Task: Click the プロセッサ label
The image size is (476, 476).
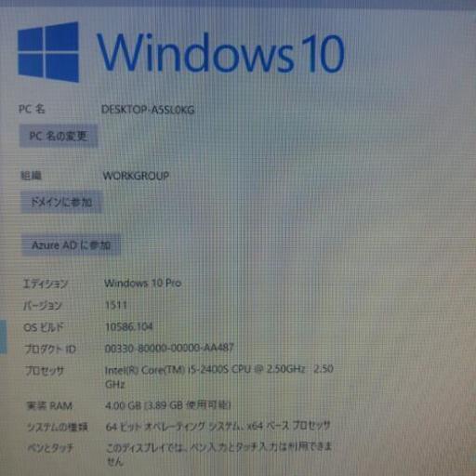Action: point(45,371)
